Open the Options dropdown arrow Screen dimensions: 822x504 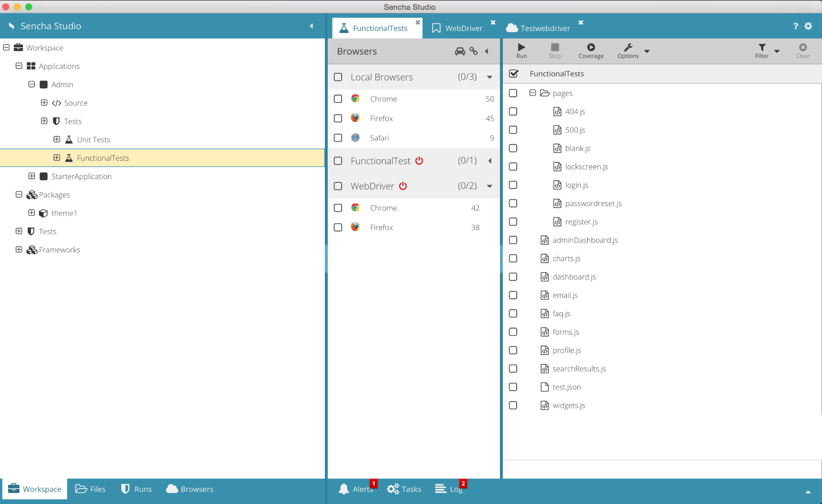click(x=647, y=51)
